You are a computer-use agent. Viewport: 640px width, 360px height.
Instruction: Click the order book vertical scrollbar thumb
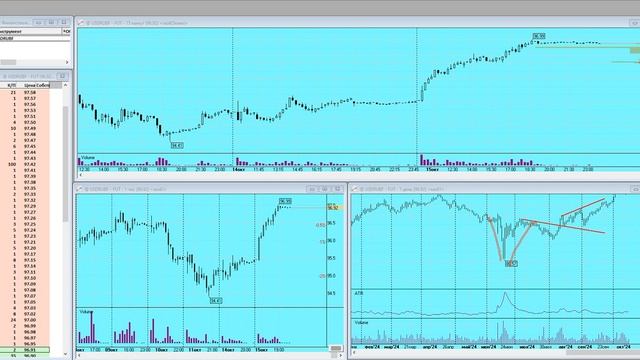click(x=65, y=163)
